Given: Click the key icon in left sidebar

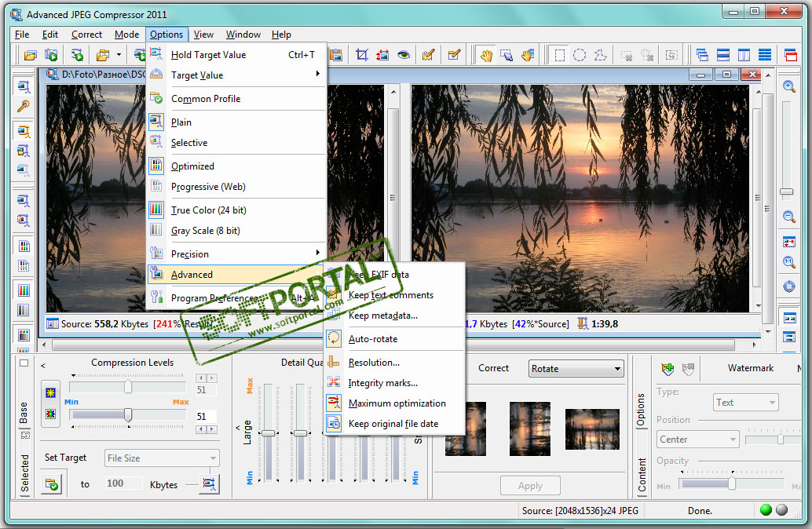Looking at the screenshot, I should (x=24, y=107).
